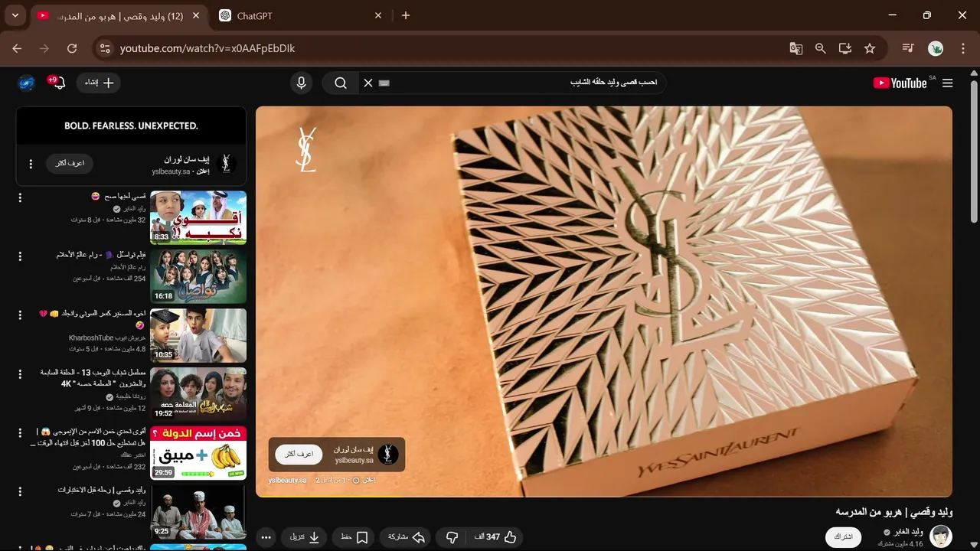Click the install app icon in address bar

click(x=845, y=48)
